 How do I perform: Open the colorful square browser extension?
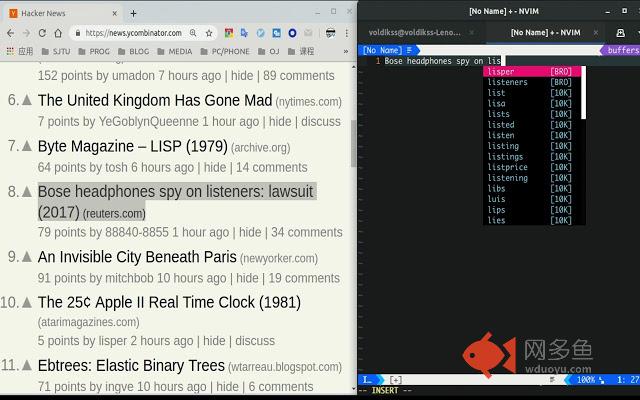(x=229, y=33)
